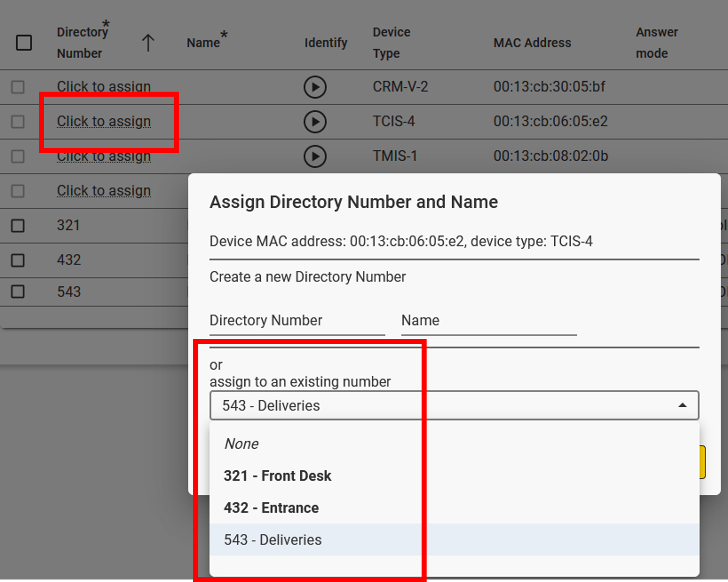728x582 pixels.
Task: Open 'Click to assign' for CRM-V-2 row
Action: [104, 87]
